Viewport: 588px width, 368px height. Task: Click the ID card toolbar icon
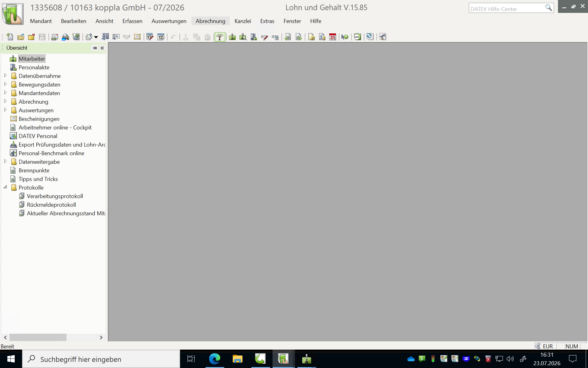coord(116,37)
